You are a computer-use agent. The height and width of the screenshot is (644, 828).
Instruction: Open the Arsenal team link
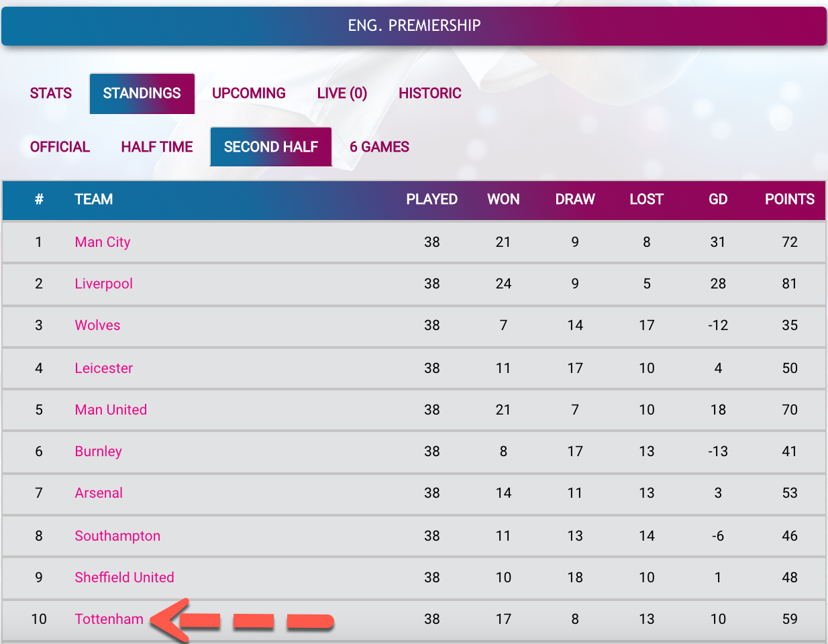pos(99,493)
